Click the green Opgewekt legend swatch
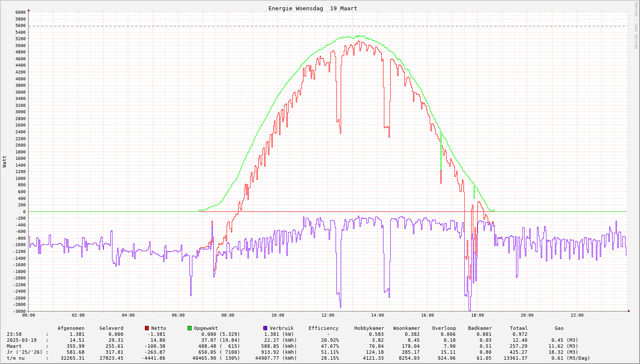The width and height of the screenshot is (640, 364). pos(189,328)
